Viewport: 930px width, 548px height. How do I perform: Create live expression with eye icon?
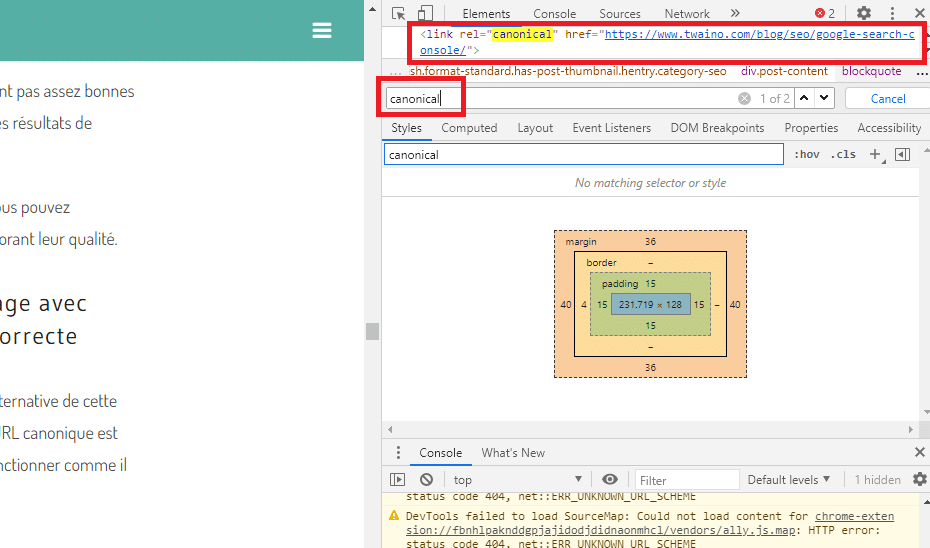coord(610,479)
